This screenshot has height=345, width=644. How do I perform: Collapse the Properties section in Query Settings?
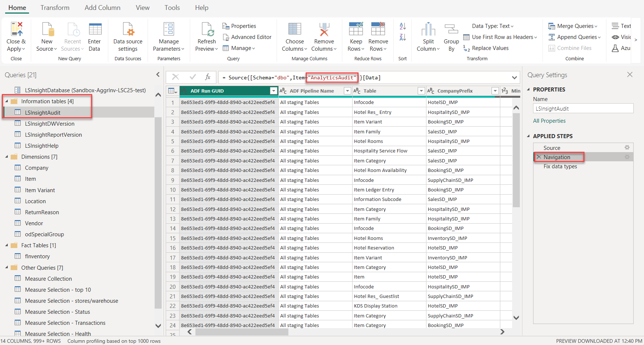(x=529, y=89)
